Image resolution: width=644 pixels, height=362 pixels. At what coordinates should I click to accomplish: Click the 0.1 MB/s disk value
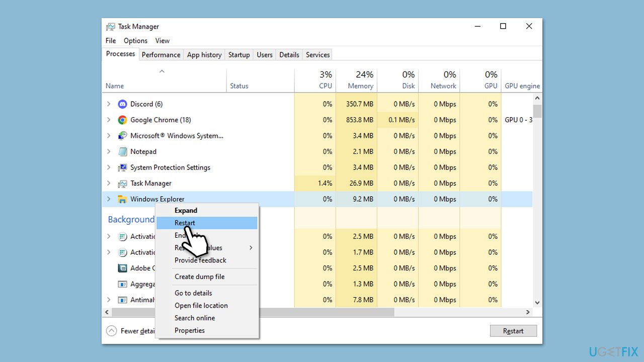pyautogui.click(x=402, y=120)
